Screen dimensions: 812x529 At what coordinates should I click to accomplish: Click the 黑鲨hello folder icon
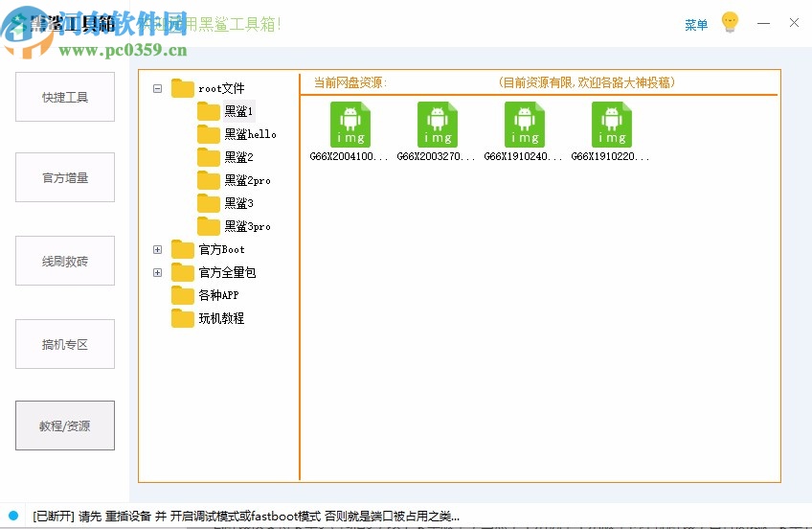click(209, 134)
